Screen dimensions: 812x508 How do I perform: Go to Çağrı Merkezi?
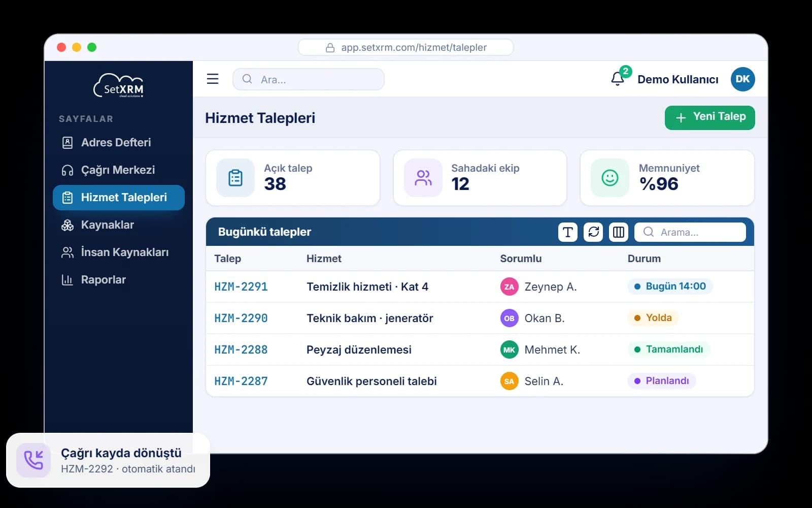pyautogui.click(x=119, y=170)
